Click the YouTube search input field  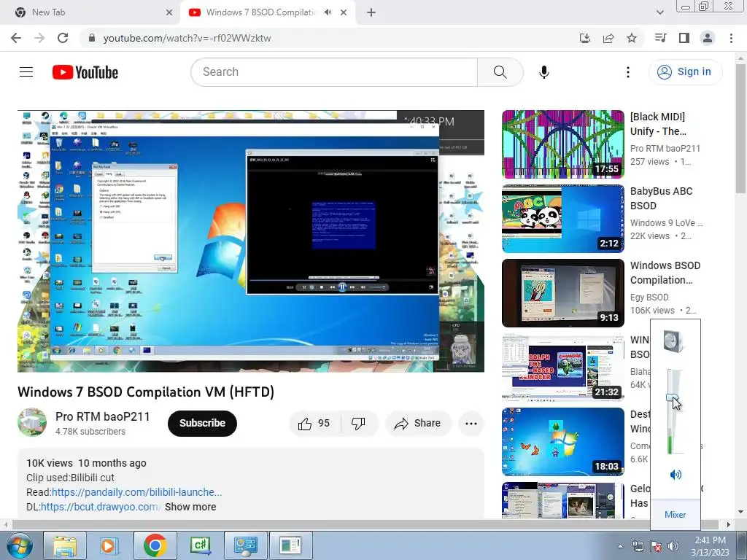[334, 72]
